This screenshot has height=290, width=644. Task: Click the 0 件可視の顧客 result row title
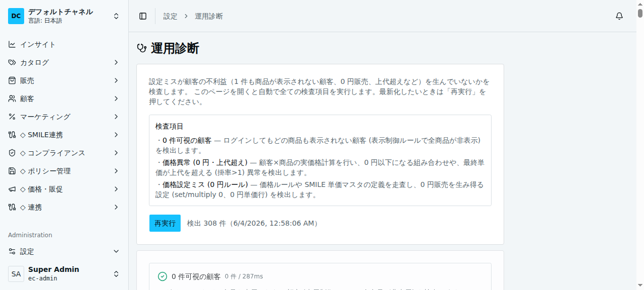click(x=196, y=276)
